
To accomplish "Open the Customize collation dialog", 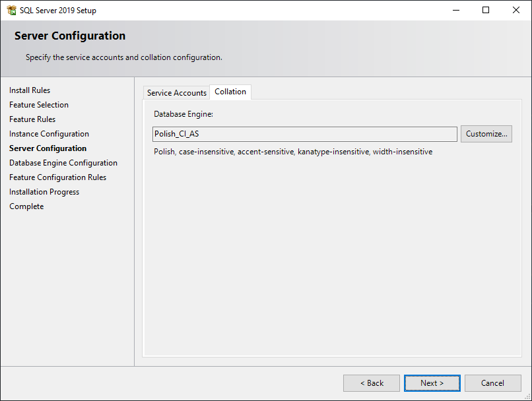I will 486,134.
